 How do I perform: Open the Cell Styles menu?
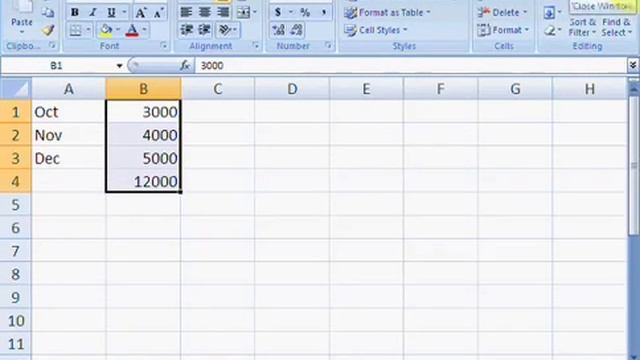click(x=376, y=30)
